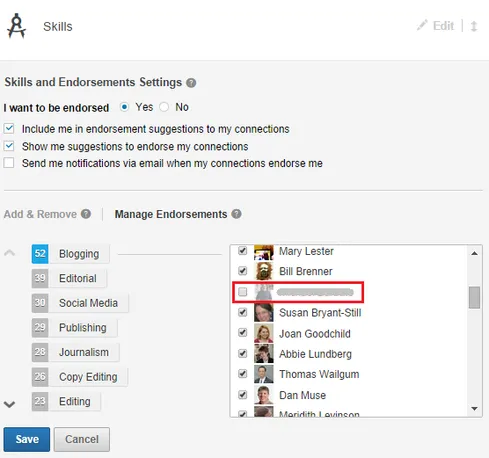Image resolution: width=489 pixels, height=458 pixels.
Task: Select the Publishing skill
Action: 83,328
